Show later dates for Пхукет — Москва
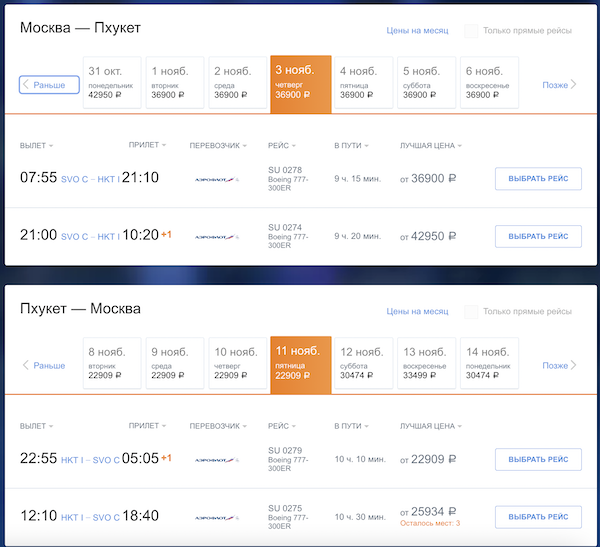This screenshot has height=547, width=600. (559, 365)
